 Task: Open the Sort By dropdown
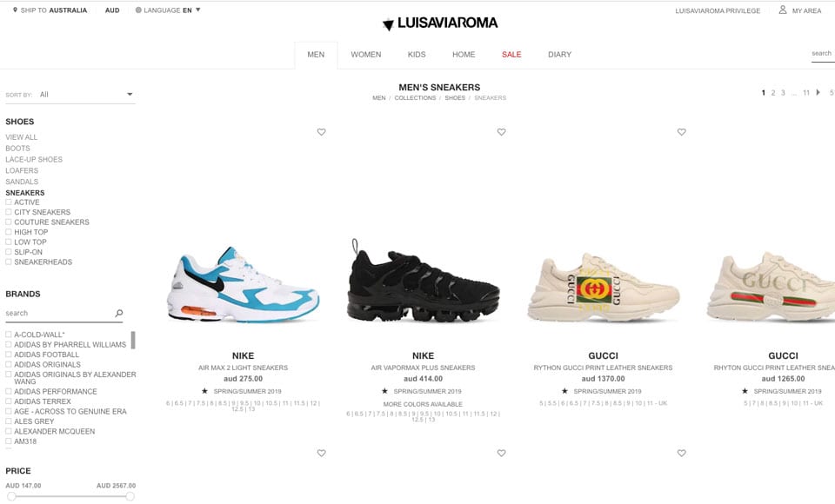(x=86, y=95)
